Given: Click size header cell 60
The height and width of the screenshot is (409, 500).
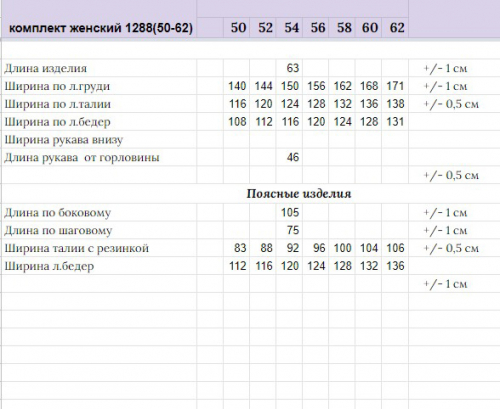Looking at the screenshot, I should [368, 28].
